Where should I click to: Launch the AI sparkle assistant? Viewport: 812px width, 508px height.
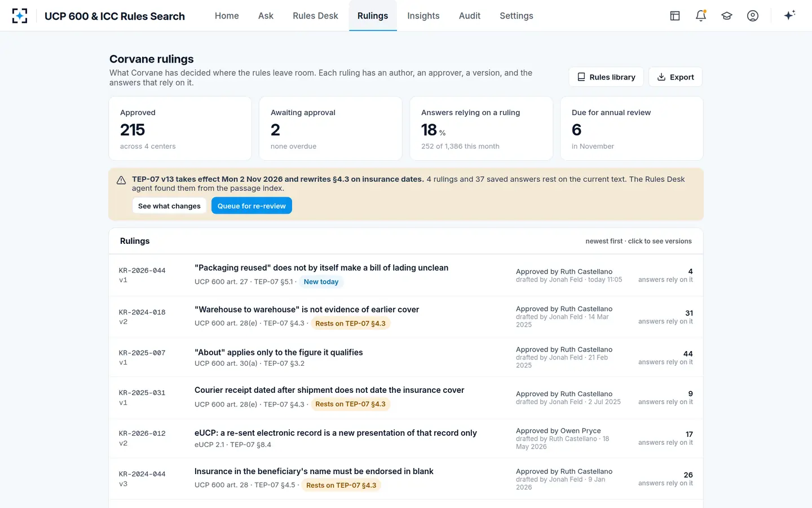pos(789,15)
